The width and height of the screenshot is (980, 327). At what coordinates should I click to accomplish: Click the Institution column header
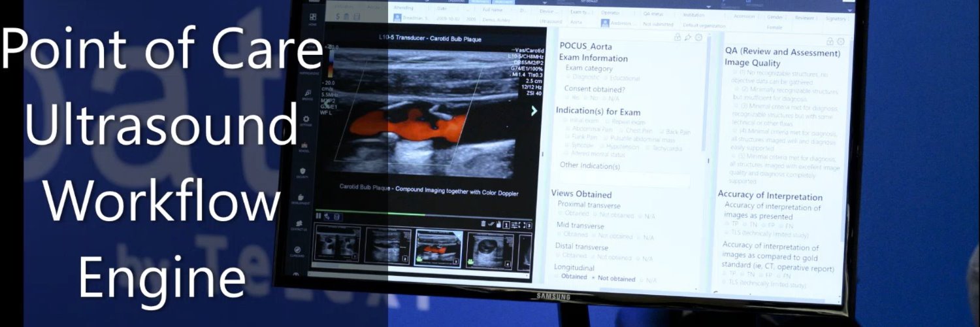(693, 14)
